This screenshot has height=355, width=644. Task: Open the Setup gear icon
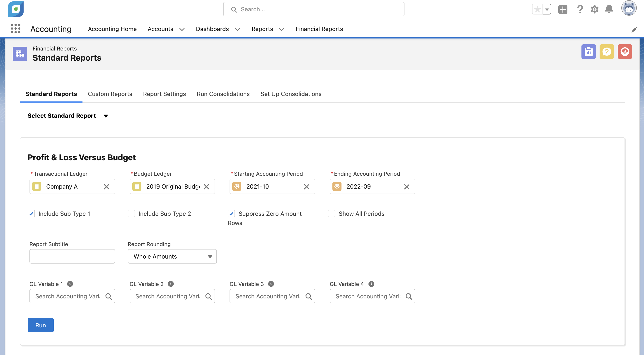pyautogui.click(x=594, y=9)
